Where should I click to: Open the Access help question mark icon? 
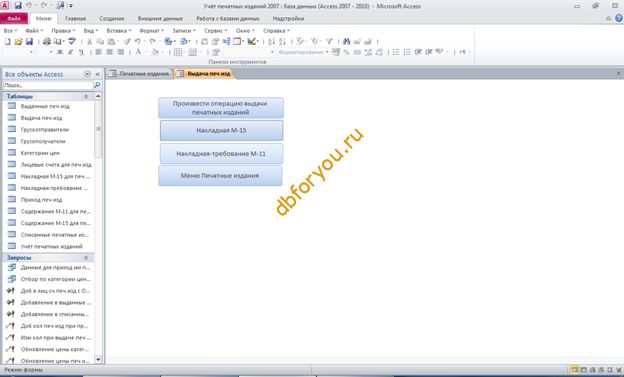point(618,18)
